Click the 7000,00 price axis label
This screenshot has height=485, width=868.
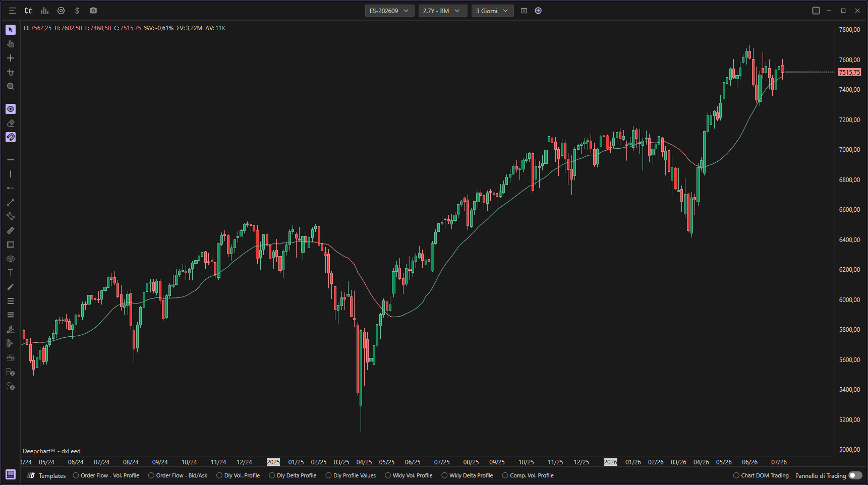pos(849,150)
